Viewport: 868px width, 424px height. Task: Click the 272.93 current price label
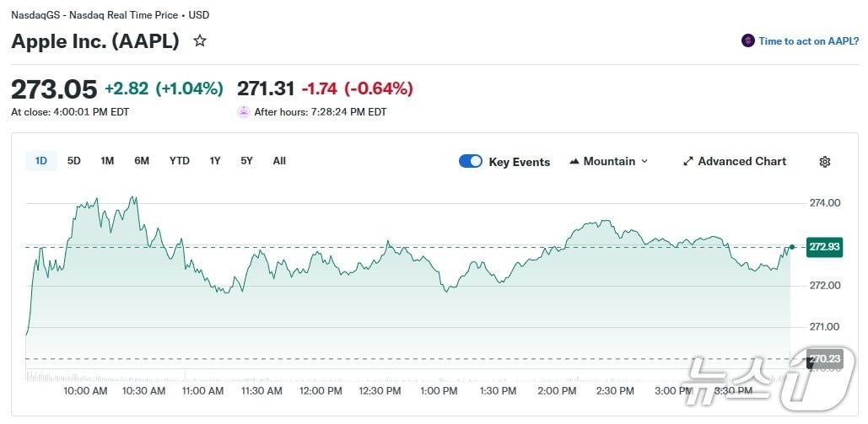pyautogui.click(x=824, y=247)
